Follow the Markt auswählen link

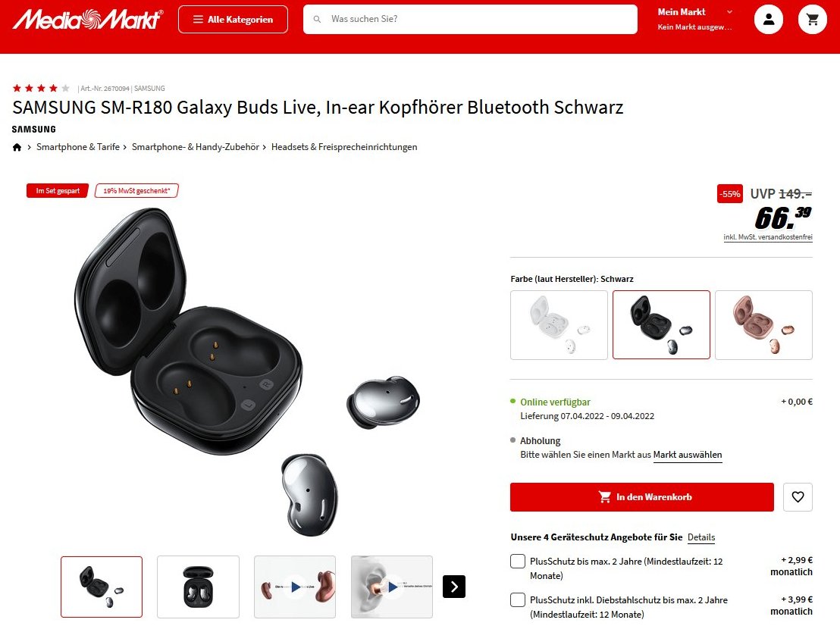pos(688,455)
